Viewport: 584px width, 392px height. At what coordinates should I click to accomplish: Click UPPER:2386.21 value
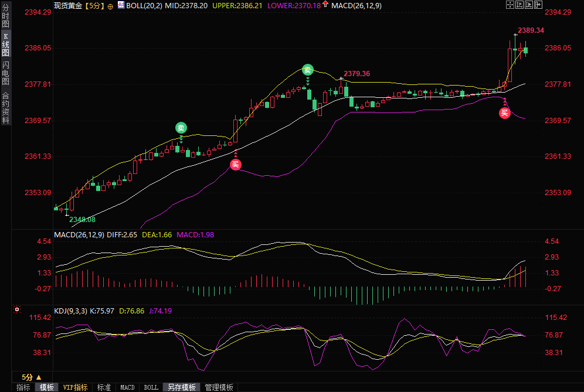pos(237,6)
